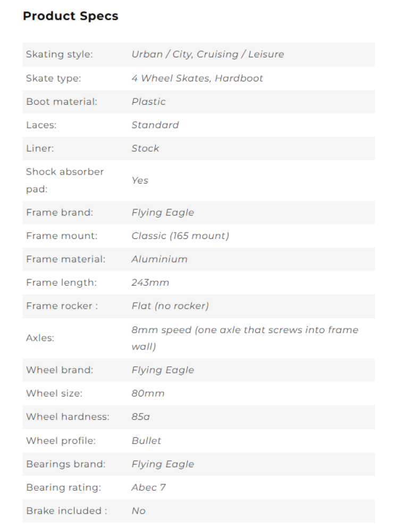Click the Abec 7 bearing rating value

(x=148, y=487)
